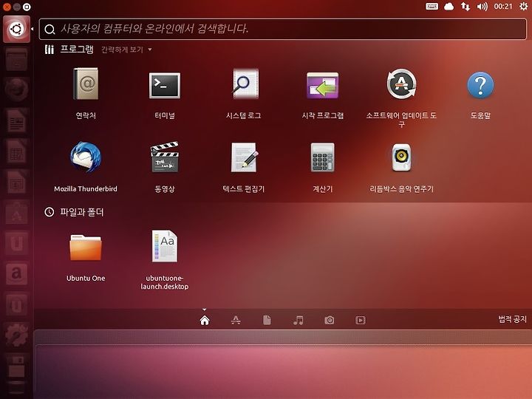
Task: Launch the 텍스트 편집기 text editor
Action: coord(245,157)
